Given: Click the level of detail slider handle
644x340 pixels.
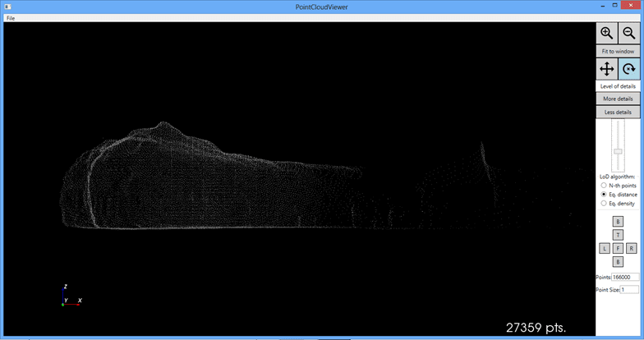Looking at the screenshot, I should pyautogui.click(x=618, y=151).
